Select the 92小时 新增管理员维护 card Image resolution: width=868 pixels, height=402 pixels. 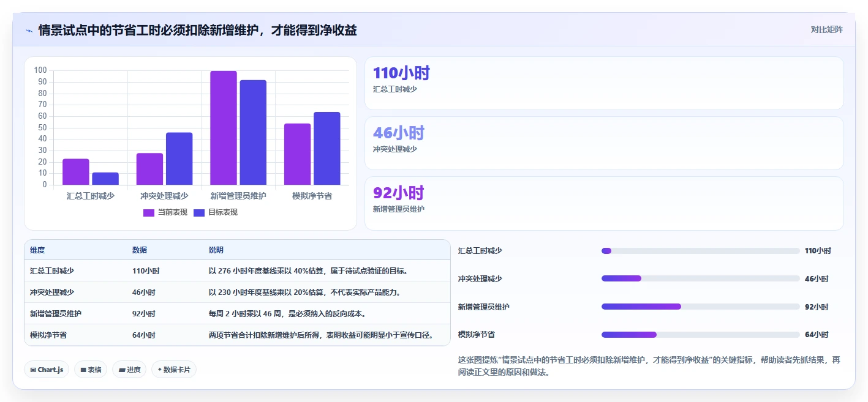tap(604, 203)
